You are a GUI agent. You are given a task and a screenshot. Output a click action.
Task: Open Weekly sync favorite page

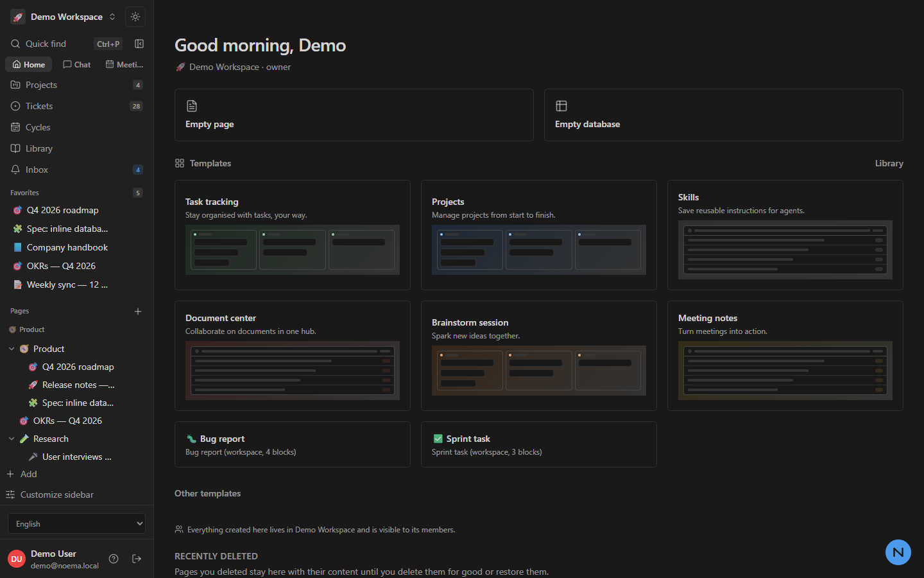tap(76, 285)
